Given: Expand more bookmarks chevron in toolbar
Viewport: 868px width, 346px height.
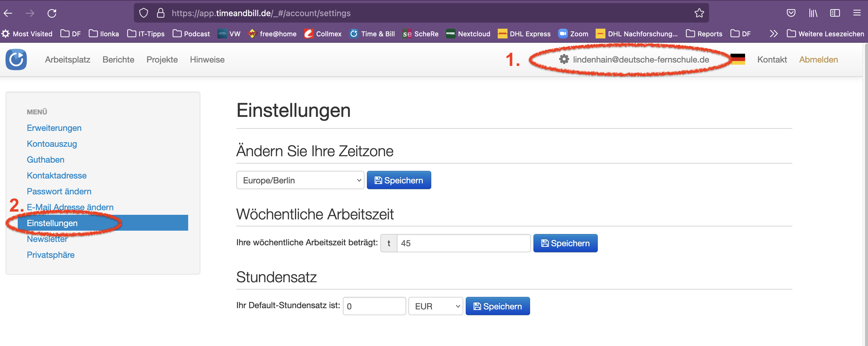Looking at the screenshot, I should point(774,34).
